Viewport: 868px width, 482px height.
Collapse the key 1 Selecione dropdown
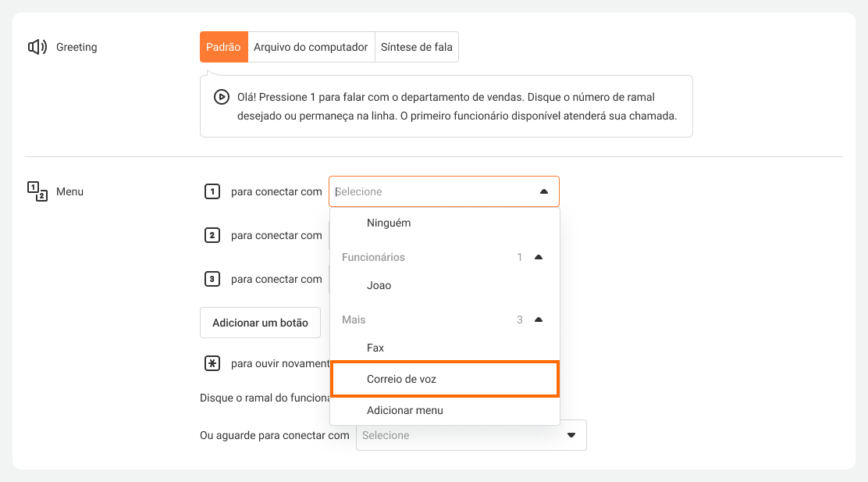[543, 191]
